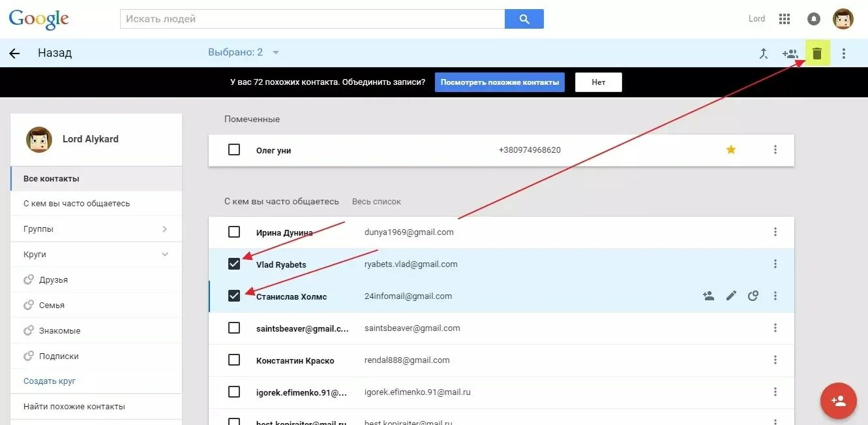Select С кем вы часто общаетесь sidebar item
Viewport: 868px width, 425px height.
click(x=96, y=204)
